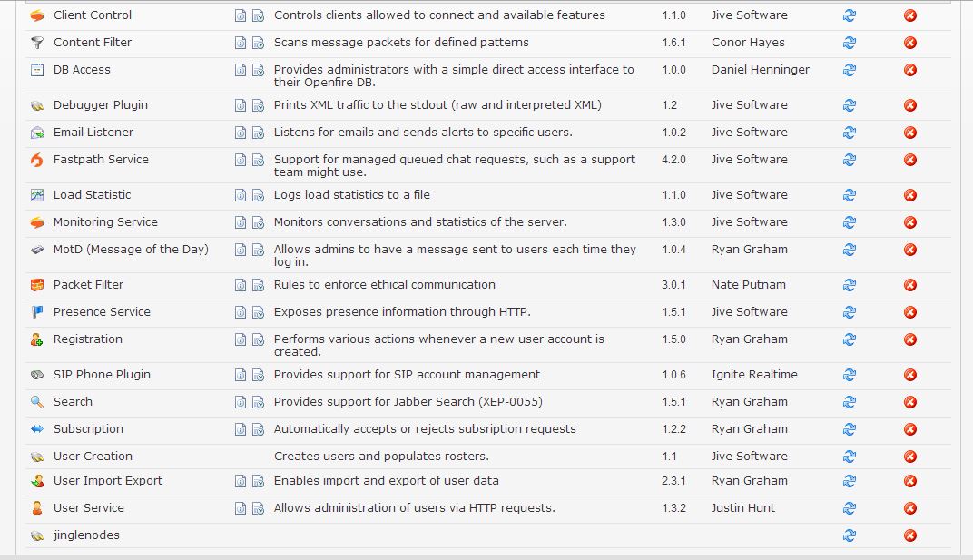Reload the Registration plugin
The image size is (973, 560).
(x=850, y=340)
